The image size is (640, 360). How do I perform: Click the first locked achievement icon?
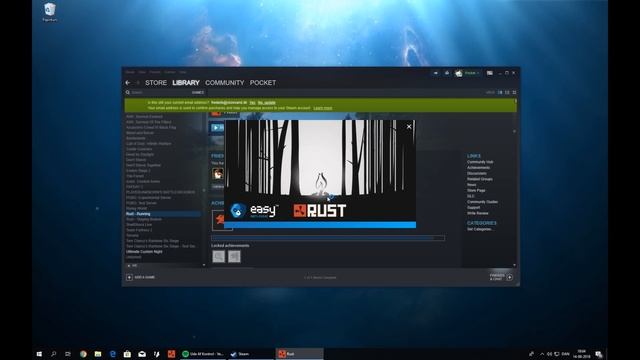point(218,256)
